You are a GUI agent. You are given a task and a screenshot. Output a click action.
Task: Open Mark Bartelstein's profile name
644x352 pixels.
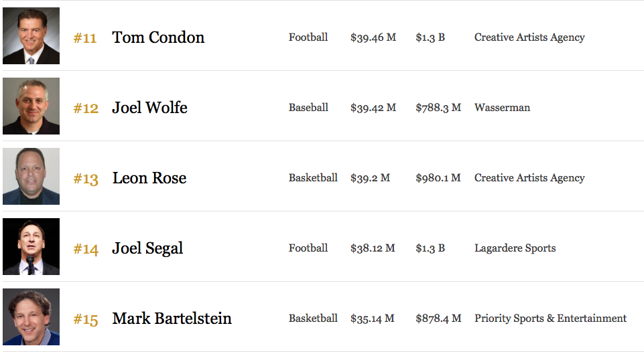point(172,319)
